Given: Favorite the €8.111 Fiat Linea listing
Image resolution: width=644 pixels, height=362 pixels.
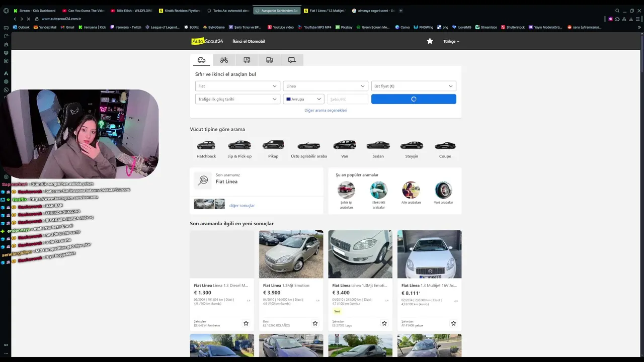Looking at the screenshot, I should [453, 323].
